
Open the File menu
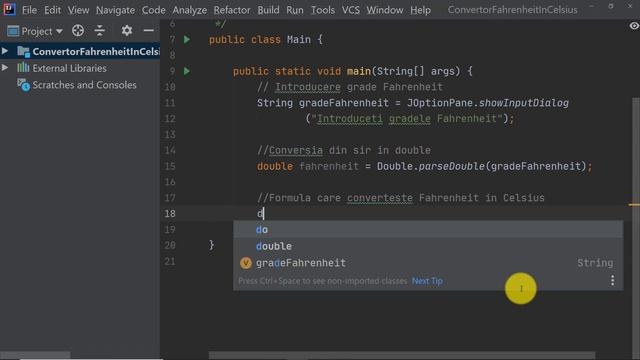[x=29, y=10]
